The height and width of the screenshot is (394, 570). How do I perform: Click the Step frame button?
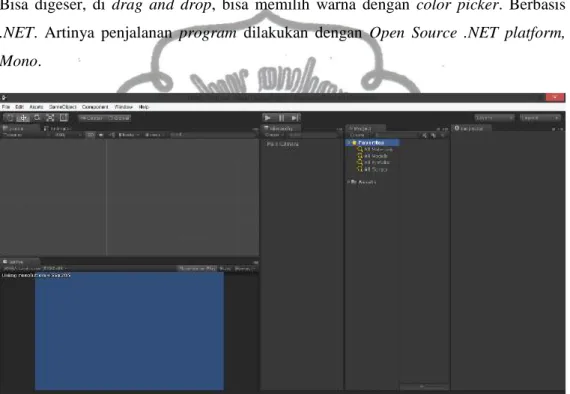click(x=295, y=118)
